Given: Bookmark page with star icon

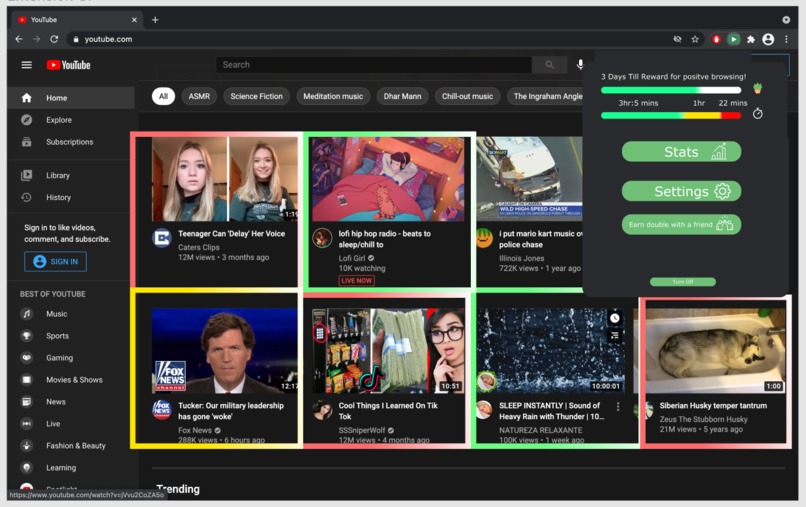Looking at the screenshot, I should tap(695, 39).
